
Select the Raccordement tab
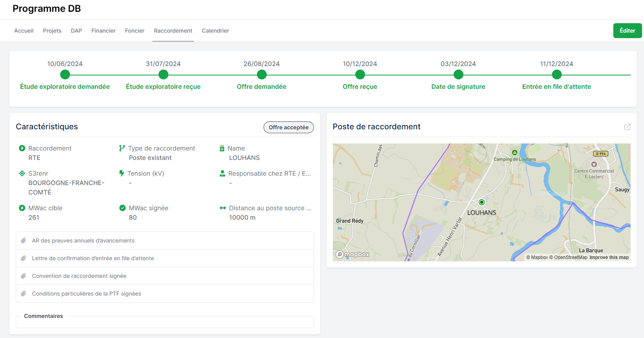[173, 31]
